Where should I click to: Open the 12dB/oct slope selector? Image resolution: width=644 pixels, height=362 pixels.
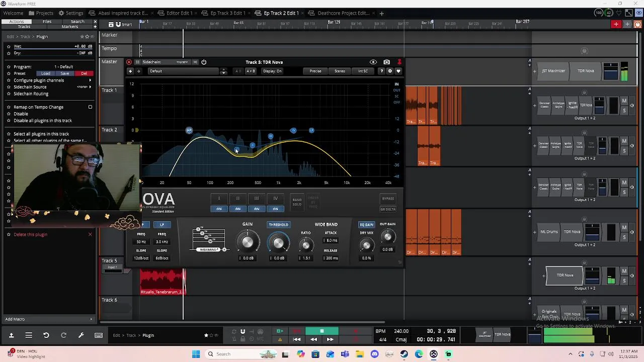pos(141,258)
